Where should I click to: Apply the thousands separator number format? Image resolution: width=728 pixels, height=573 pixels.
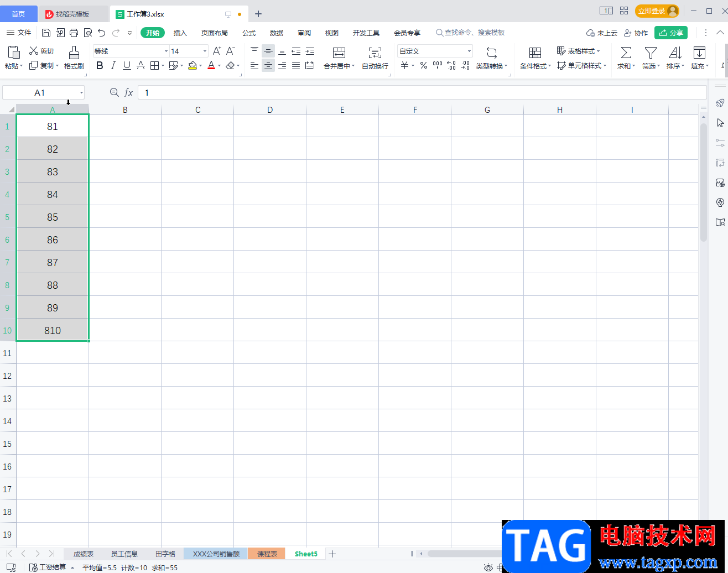[x=437, y=66]
